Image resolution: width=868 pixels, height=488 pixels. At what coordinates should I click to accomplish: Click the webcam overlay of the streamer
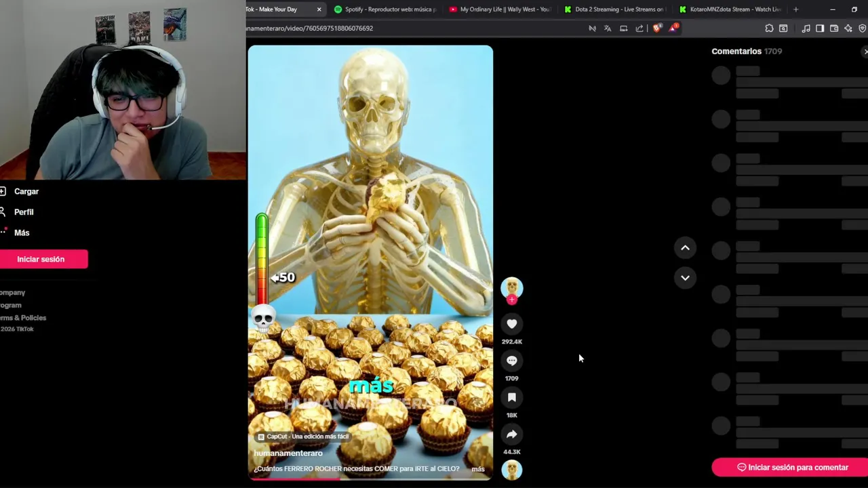click(x=123, y=89)
